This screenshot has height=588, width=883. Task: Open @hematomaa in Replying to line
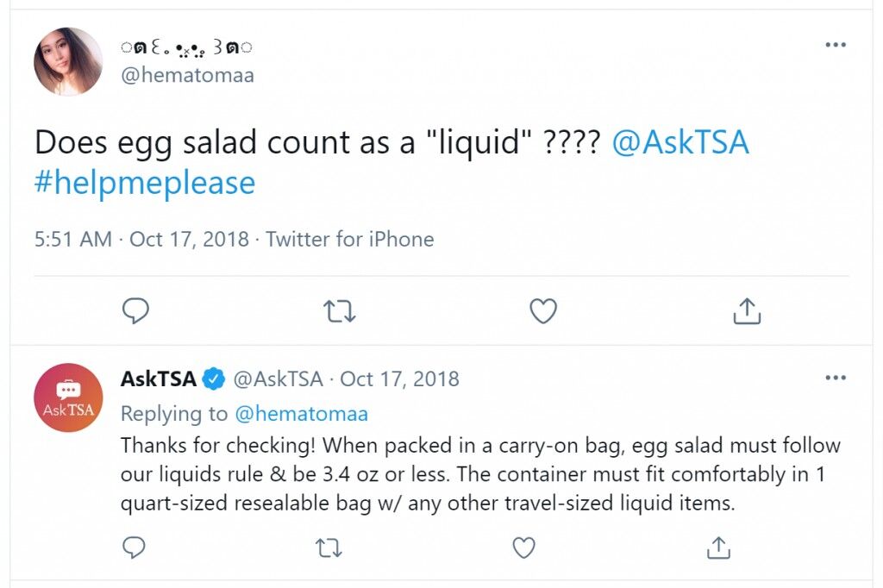point(301,413)
